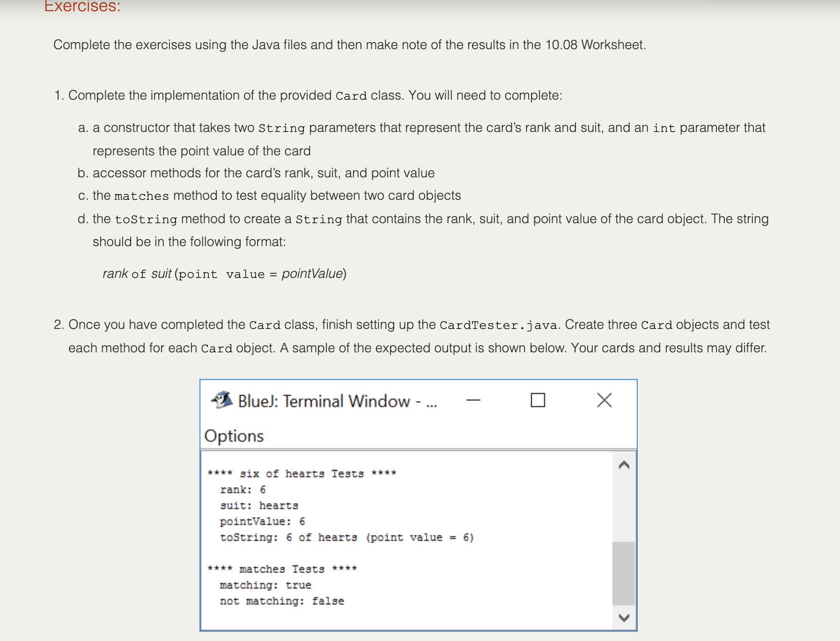Click the minimize icon on the terminal window

473,400
